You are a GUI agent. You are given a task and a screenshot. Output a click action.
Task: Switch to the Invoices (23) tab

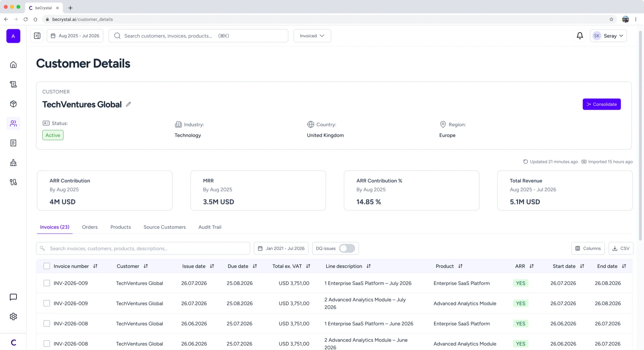[x=55, y=227]
